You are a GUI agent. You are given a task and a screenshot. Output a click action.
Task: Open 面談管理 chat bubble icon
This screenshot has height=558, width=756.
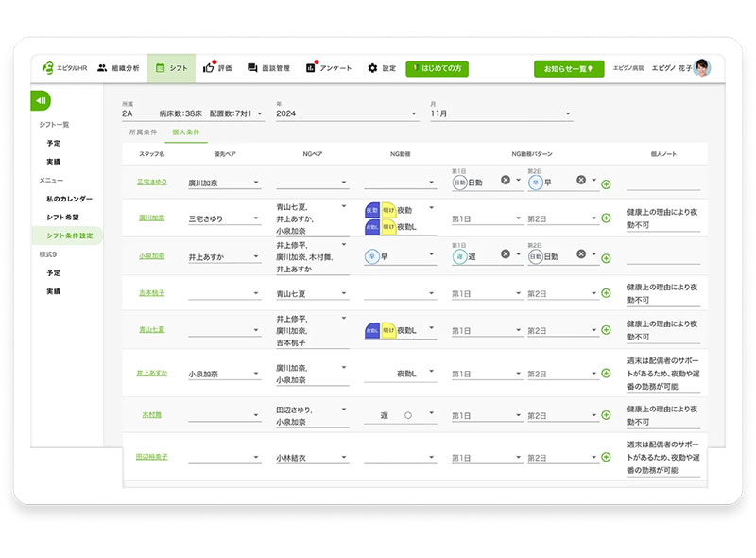coord(252,68)
